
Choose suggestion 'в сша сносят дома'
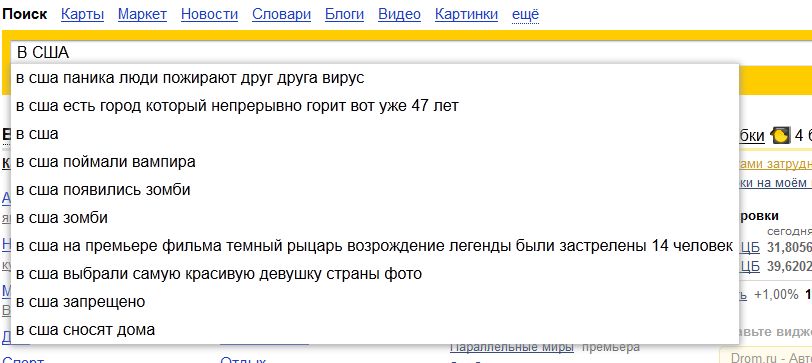(375, 330)
